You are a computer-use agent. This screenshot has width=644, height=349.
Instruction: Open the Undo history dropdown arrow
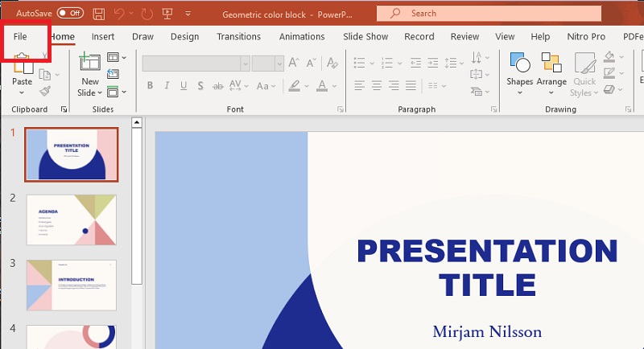131,14
